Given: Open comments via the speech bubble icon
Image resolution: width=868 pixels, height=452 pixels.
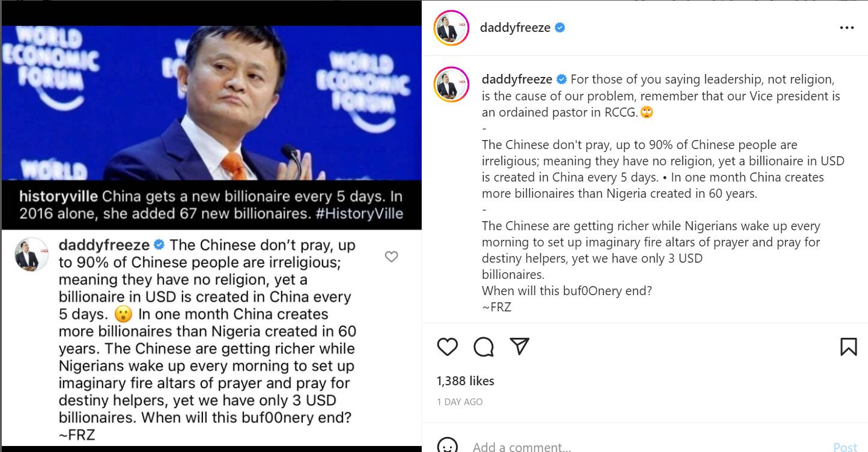Looking at the screenshot, I should point(484,347).
